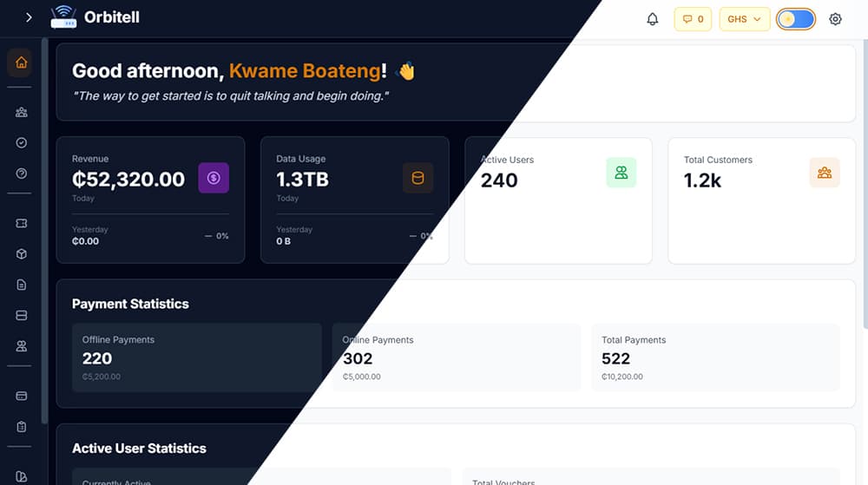Click the motivational quote text
This screenshot has height=485, width=868.
231,96
